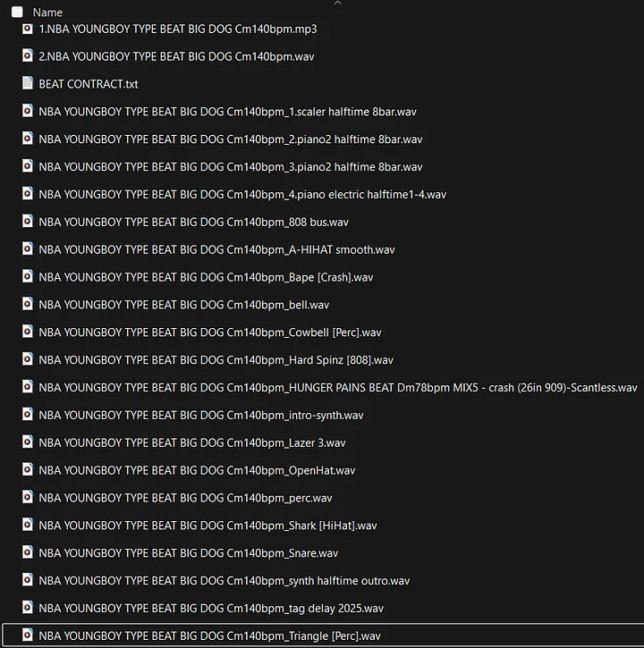Click the audio icon of 1.NBA YOUNGBOY mp3 file
The width and height of the screenshot is (644, 648).
pos(28,29)
